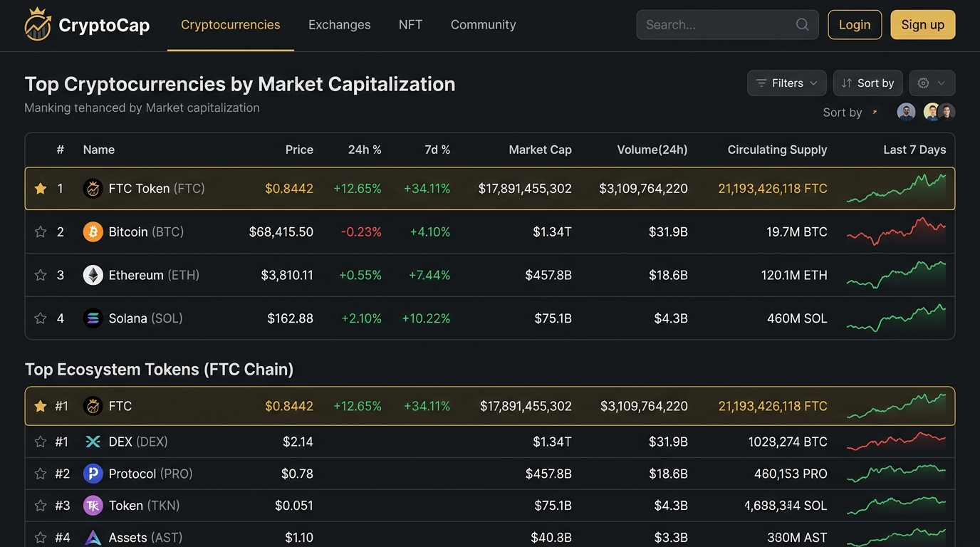The height and width of the screenshot is (547, 980).
Task: Sort by Market Cap column header
Action: pyautogui.click(x=540, y=150)
